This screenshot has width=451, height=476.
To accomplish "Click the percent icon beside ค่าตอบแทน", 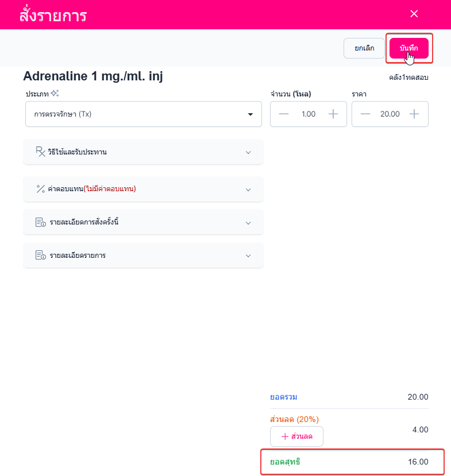I will coord(40,189).
